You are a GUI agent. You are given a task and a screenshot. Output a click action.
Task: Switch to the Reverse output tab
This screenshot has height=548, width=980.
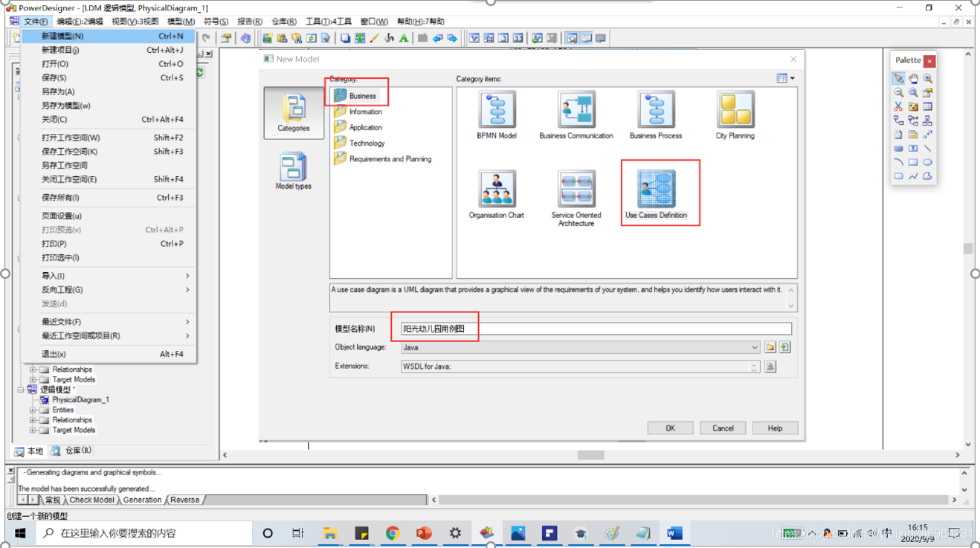[184, 500]
